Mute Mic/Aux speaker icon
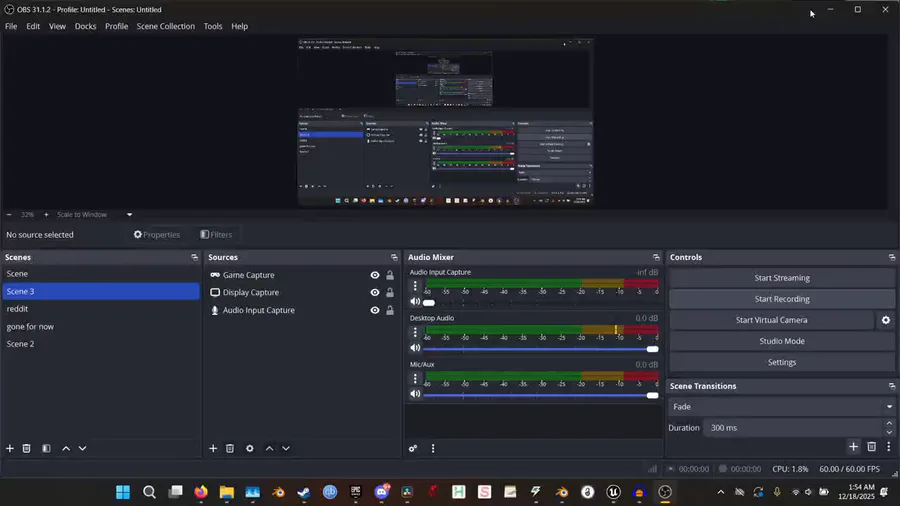This screenshot has height=506, width=900. [415, 394]
